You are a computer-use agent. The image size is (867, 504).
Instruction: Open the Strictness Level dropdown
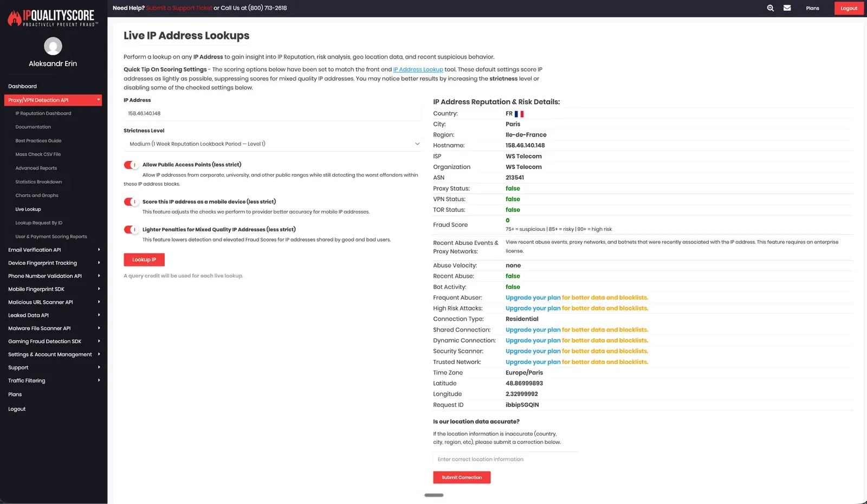pos(273,144)
